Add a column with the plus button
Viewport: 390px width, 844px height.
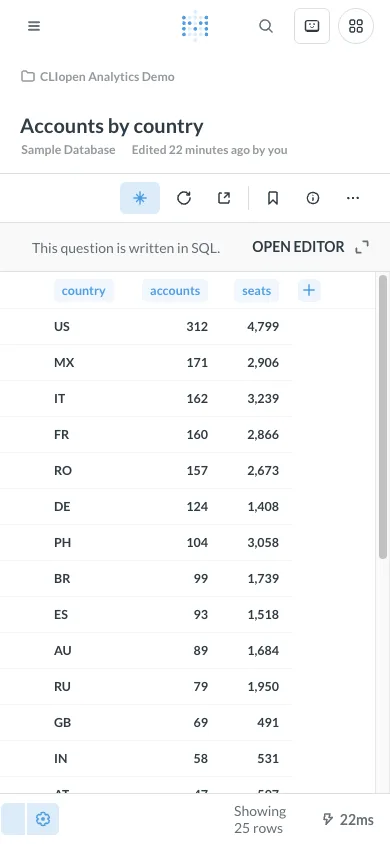[309, 291]
